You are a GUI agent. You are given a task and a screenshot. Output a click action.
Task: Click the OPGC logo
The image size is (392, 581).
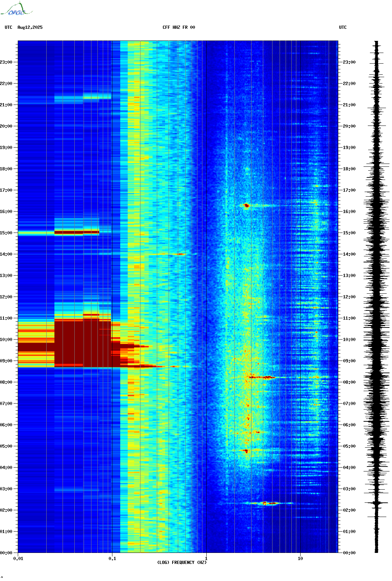[x=16, y=9]
